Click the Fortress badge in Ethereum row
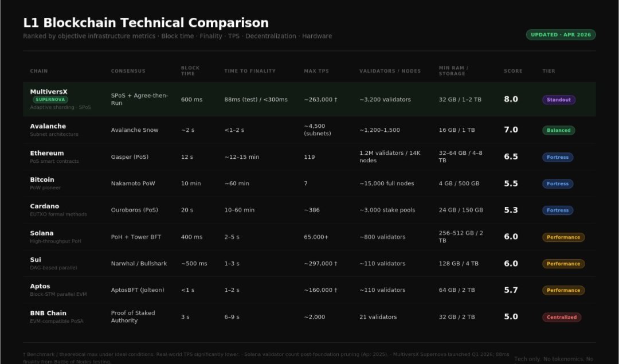 (x=558, y=157)
